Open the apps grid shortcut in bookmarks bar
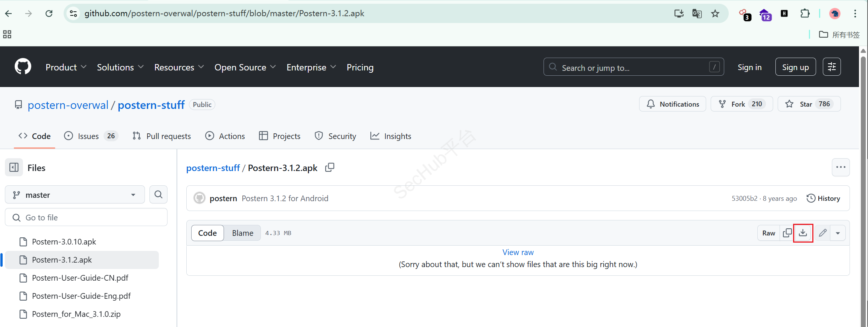This screenshot has height=327, width=868. tap(7, 34)
